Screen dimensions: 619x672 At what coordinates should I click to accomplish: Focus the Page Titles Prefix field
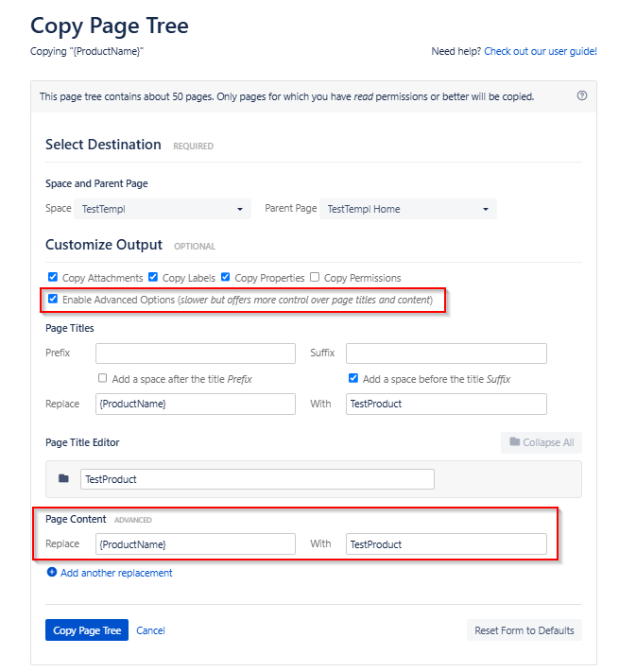click(x=196, y=353)
